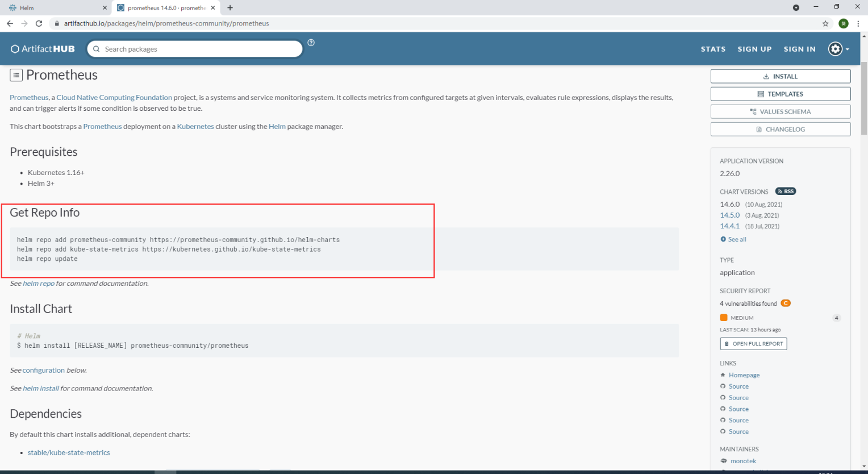The width and height of the screenshot is (868, 474).
Task: Click the 'Install Chart' heading
Action: pos(41,309)
